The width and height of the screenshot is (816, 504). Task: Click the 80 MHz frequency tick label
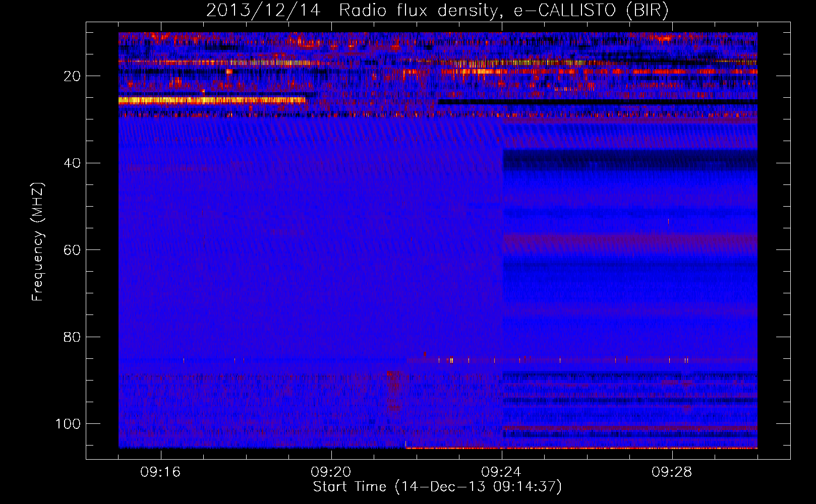pyautogui.click(x=73, y=337)
